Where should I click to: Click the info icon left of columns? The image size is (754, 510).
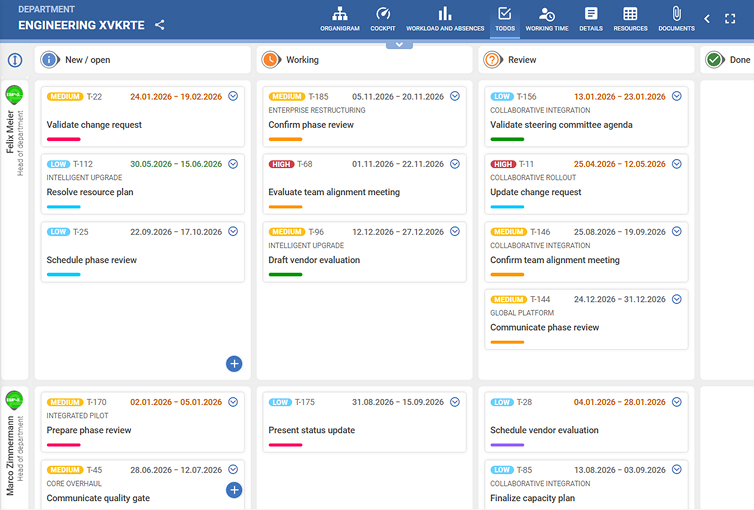(15, 60)
